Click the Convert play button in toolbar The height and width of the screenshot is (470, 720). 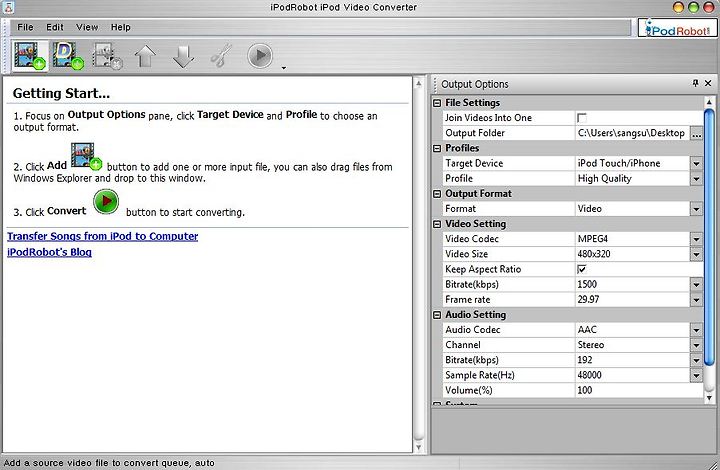pos(260,56)
